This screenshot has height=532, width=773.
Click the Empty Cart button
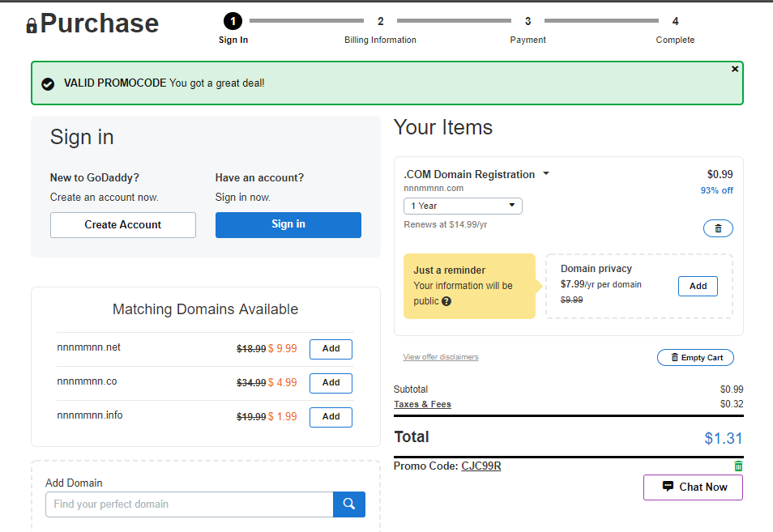[x=695, y=358]
